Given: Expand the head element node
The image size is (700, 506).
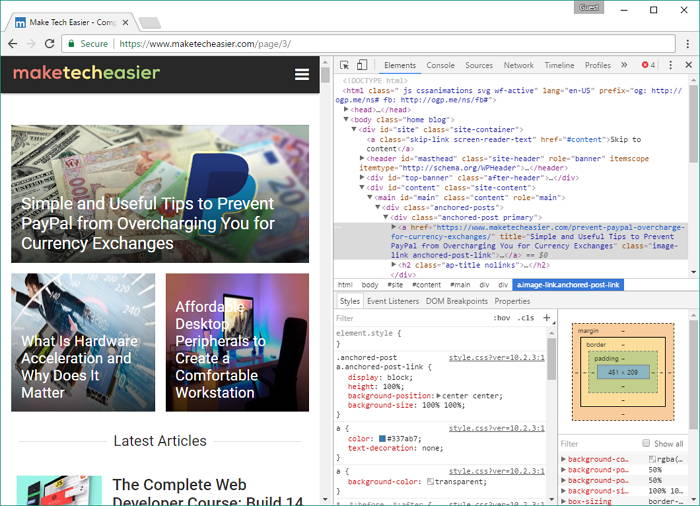Looking at the screenshot, I should (346, 109).
